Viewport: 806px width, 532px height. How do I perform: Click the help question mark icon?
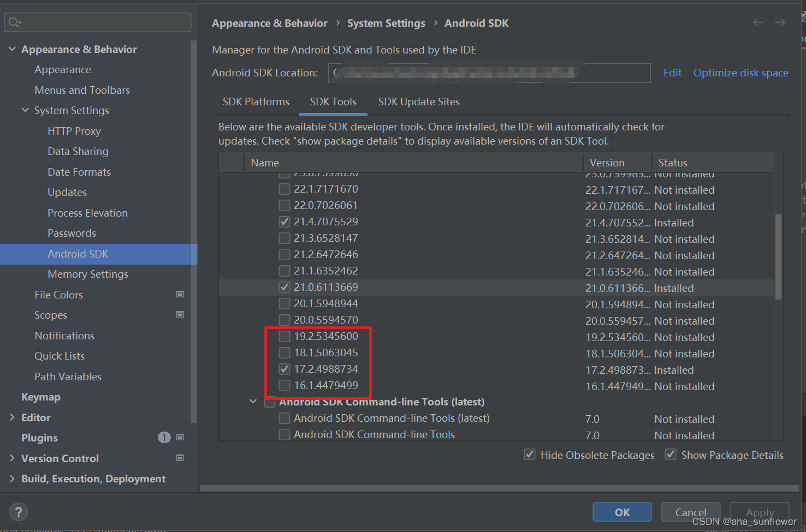18,511
